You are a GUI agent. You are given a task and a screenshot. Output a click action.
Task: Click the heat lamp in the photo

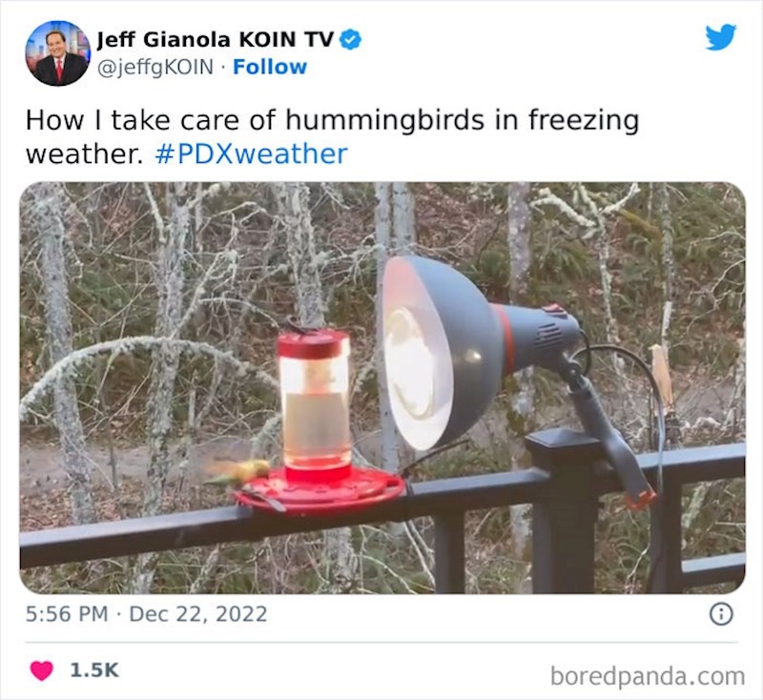click(480, 358)
